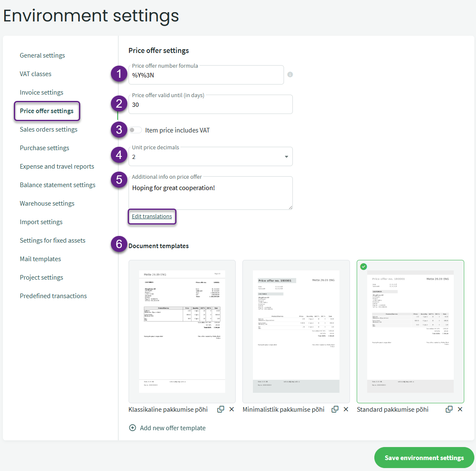
Task: Go to Warehouse settings section
Action: click(x=47, y=204)
